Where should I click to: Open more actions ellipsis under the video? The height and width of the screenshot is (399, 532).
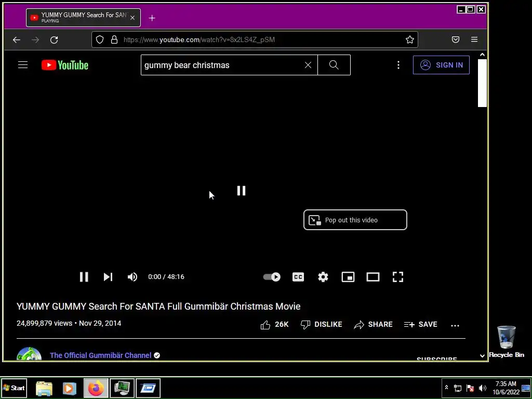coord(455,325)
